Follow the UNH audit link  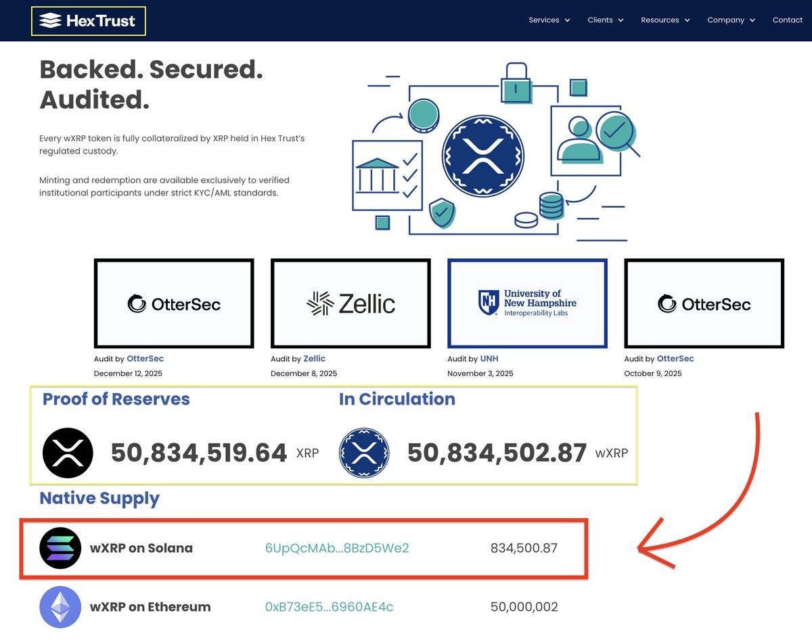489,359
